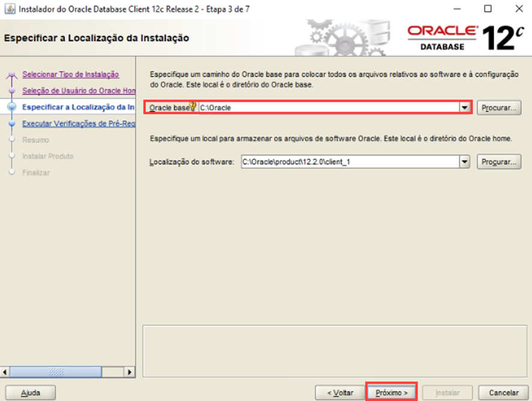Screen dimensions: 532x401
Task: Click the Oracle base path text field
Action: tap(329, 108)
